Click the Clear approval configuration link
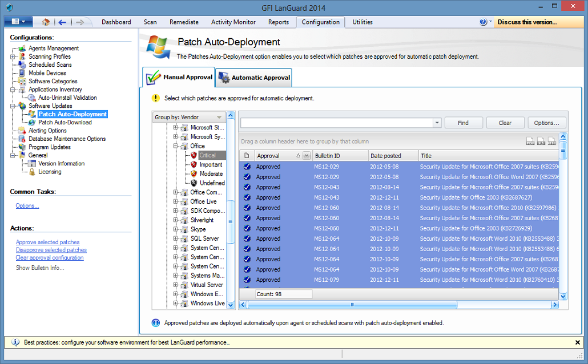 [x=50, y=258]
